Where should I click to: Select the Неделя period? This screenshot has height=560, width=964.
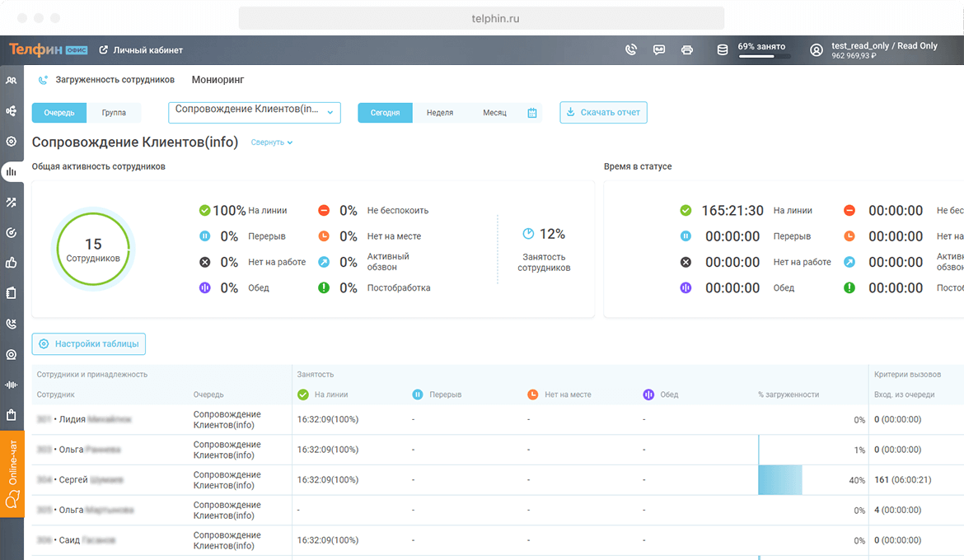tap(440, 113)
